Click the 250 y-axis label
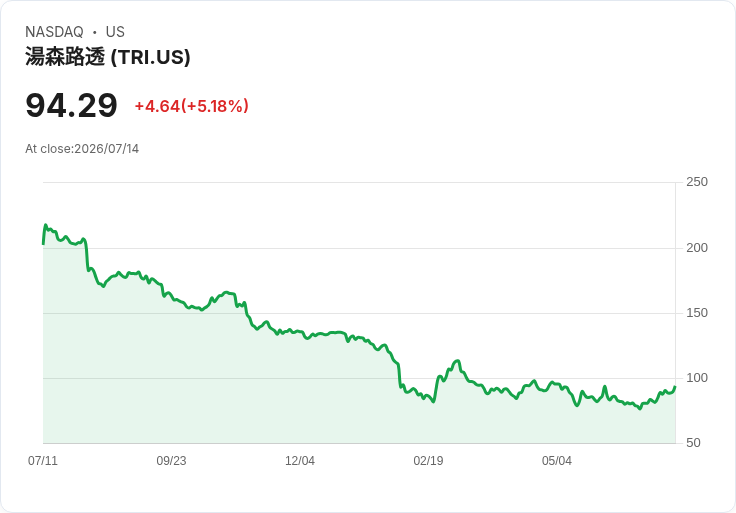Screen dimensions: 736x513 697,182
